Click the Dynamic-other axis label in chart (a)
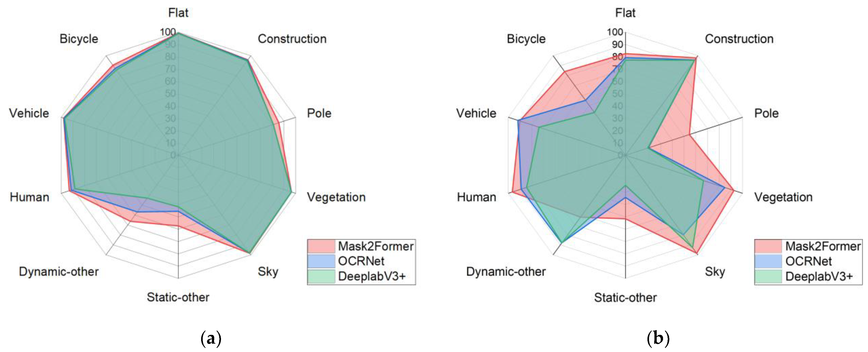 point(59,272)
